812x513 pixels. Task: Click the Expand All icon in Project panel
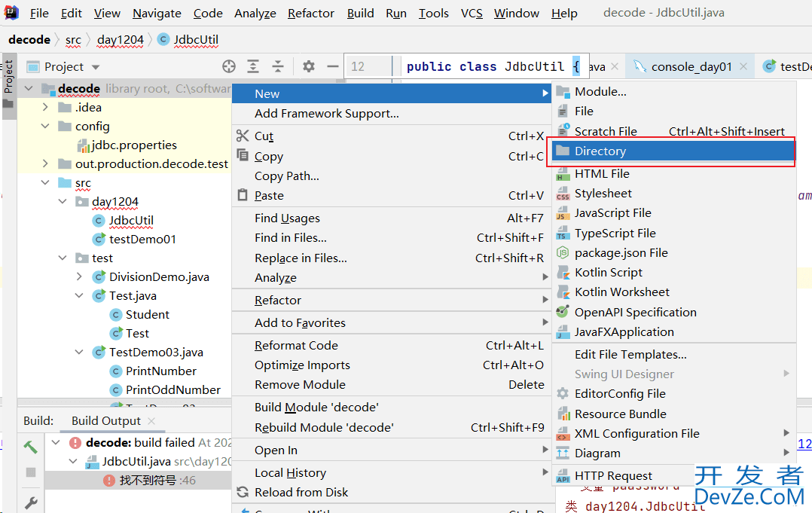[x=254, y=66]
